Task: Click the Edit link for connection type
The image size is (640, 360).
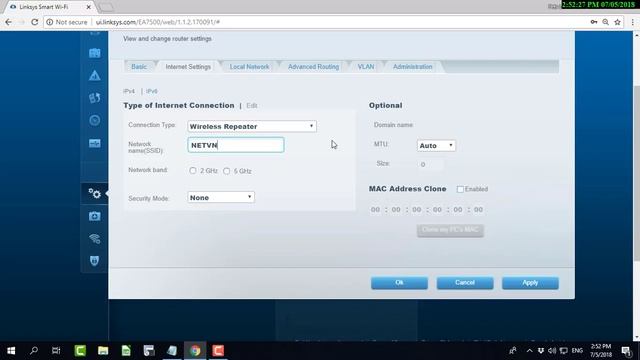Action: coord(252,106)
